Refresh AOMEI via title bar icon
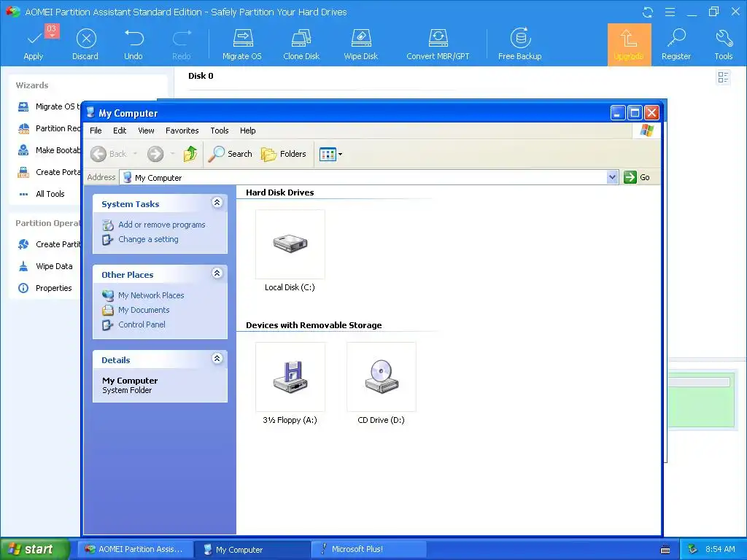747x560 pixels. [x=648, y=12]
